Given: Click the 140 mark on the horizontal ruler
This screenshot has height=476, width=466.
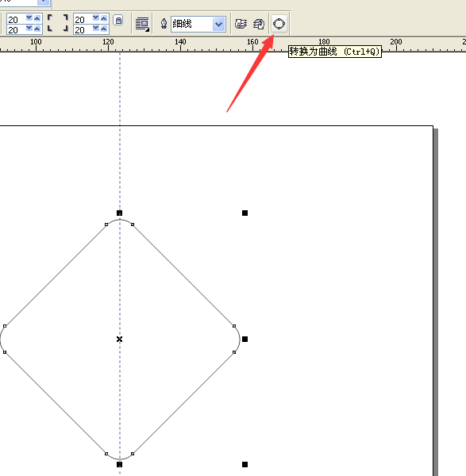Looking at the screenshot, I should 180,42.
